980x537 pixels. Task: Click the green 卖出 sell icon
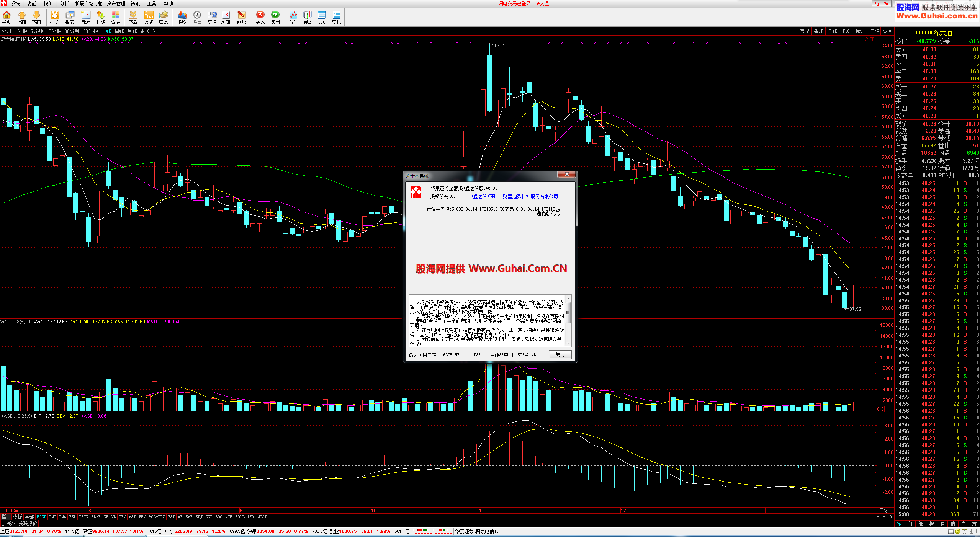click(275, 18)
